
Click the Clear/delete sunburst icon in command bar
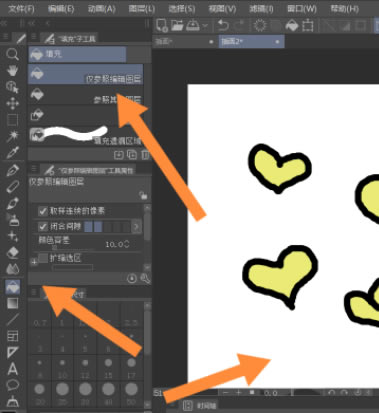260,25
